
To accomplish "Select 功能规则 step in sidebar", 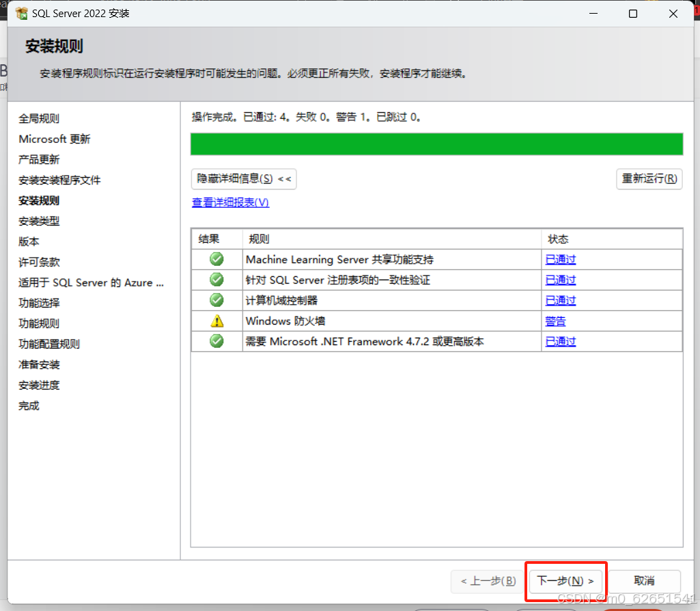I will coord(39,323).
